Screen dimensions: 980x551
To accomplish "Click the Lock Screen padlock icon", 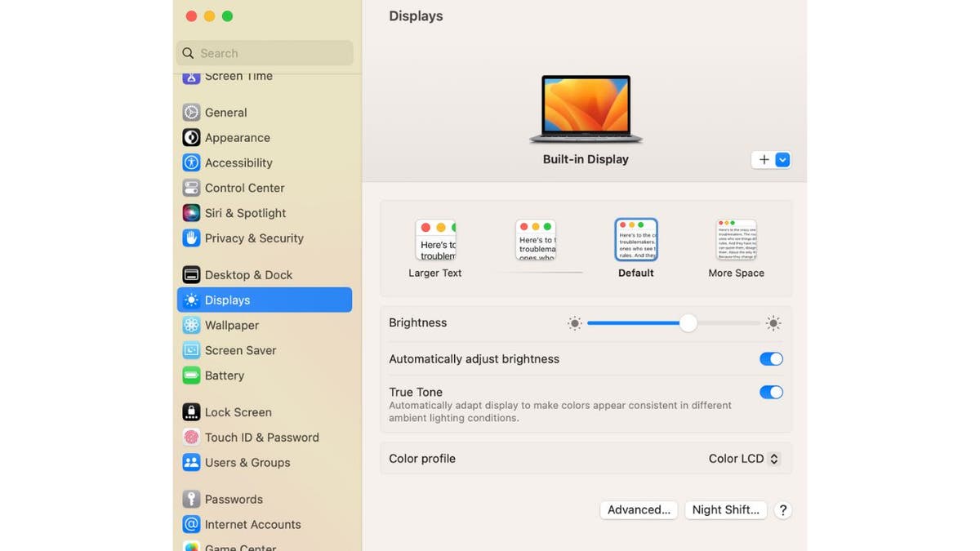I will pyautogui.click(x=191, y=412).
